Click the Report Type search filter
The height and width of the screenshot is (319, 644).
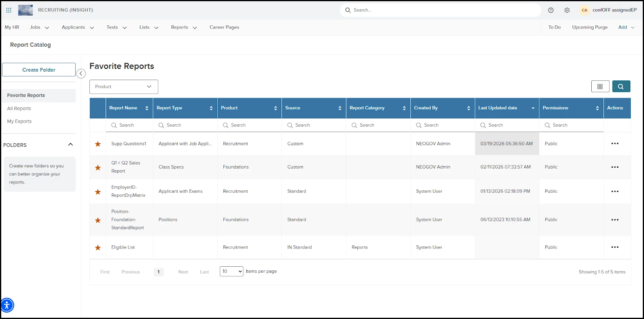185,125
